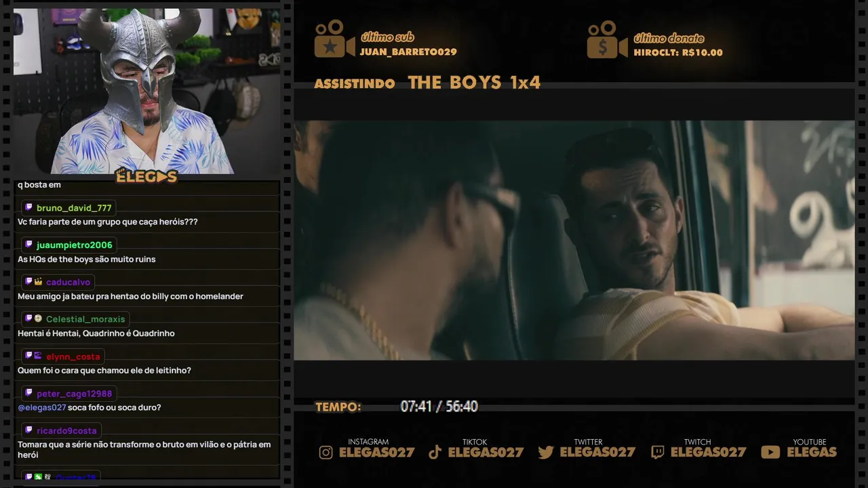Open username Celestial_moraxis in chat

tap(85, 319)
